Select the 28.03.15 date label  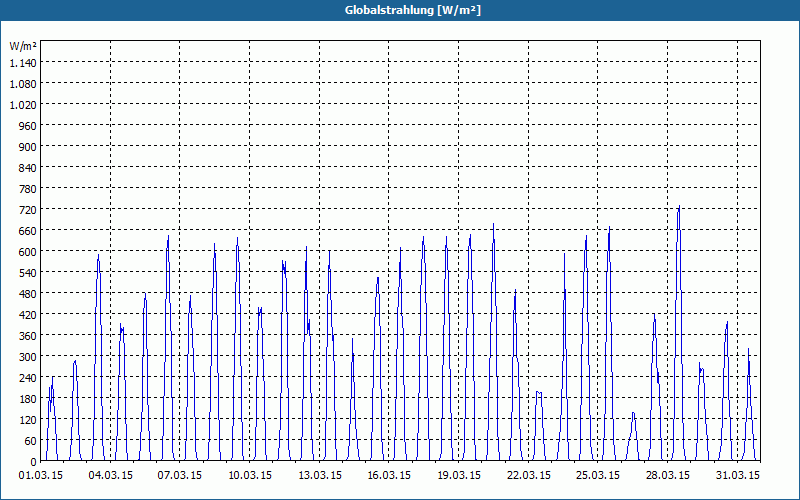coord(667,476)
